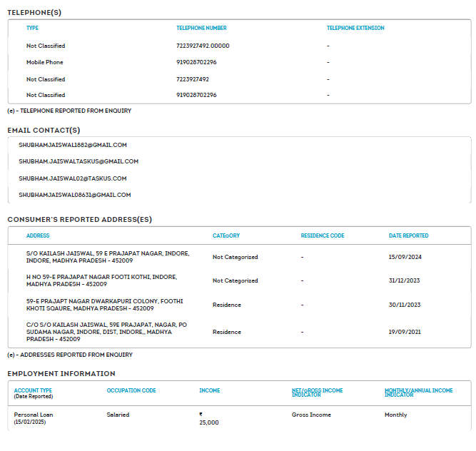Click the ADDRESSES REPORTED FROM ENQUIRY note
Screen dimensions: 476x451
pyautogui.click(x=70, y=355)
